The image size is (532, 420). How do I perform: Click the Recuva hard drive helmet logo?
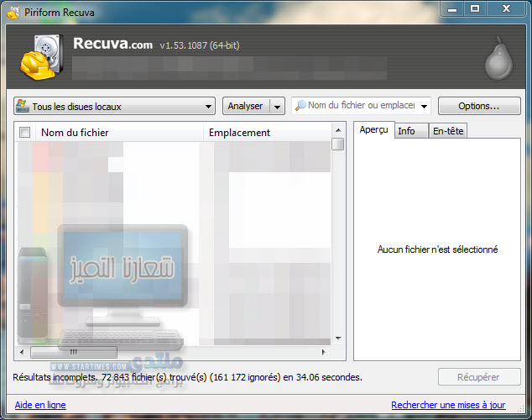pyautogui.click(x=41, y=57)
